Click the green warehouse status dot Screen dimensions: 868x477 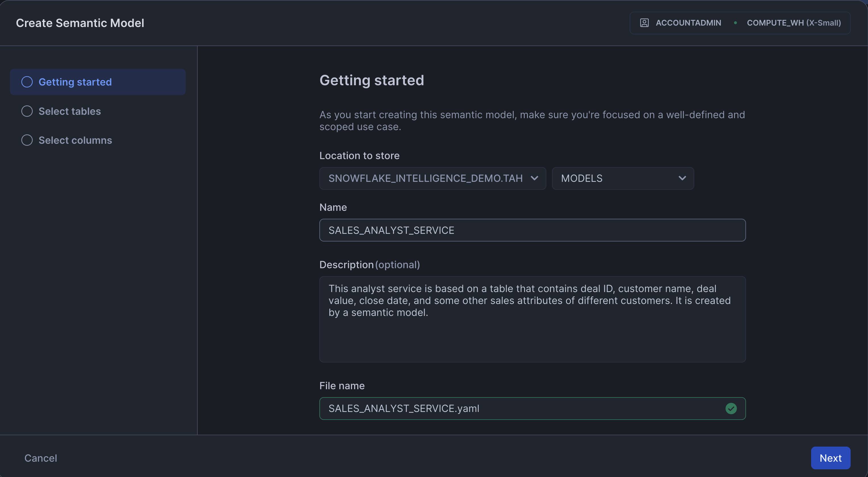[735, 23]
